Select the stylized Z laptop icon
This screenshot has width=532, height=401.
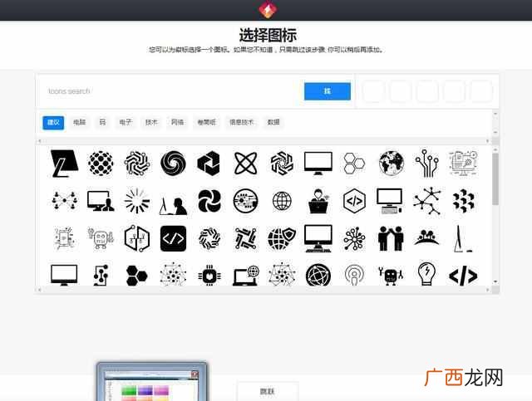tap(64, 164)
